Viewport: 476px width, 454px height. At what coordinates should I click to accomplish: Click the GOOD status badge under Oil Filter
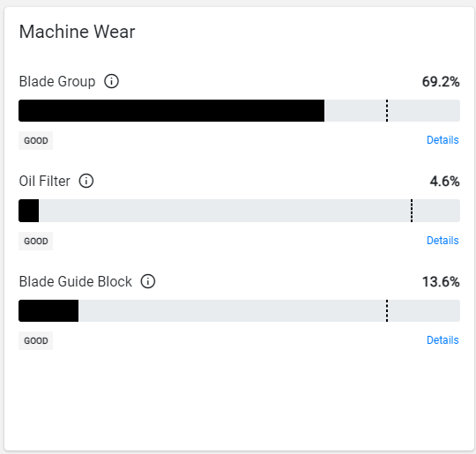[36, 242]
